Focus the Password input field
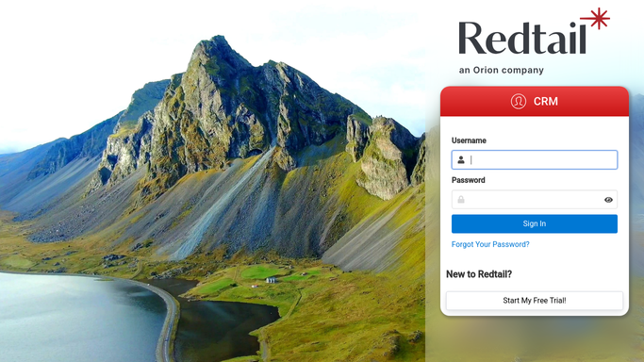The width and height of the screenshot is (644, 362). pyautogui.click(x=535, y=200)
